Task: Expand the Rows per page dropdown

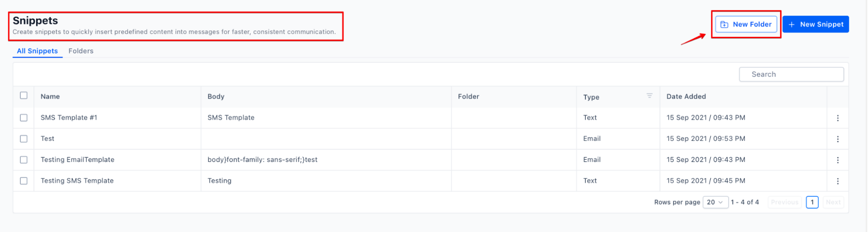Action: (715, 202)
